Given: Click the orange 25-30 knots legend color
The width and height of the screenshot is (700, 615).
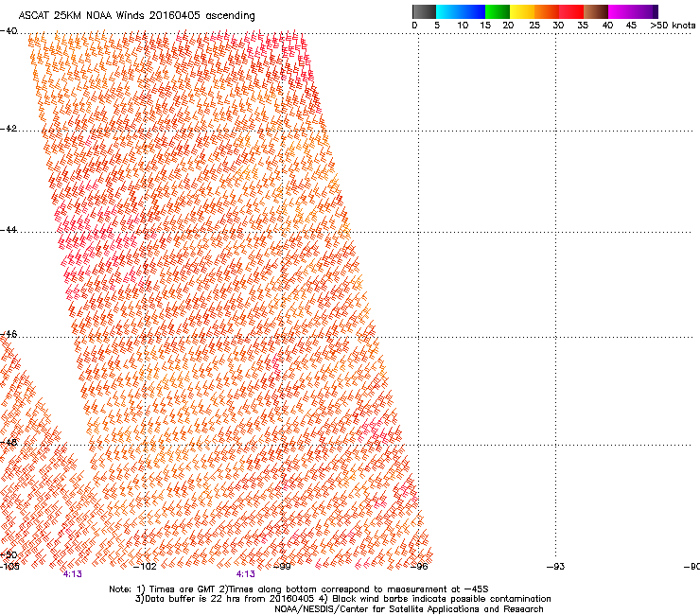Looking at the screenshot, I should click(546, 11).
